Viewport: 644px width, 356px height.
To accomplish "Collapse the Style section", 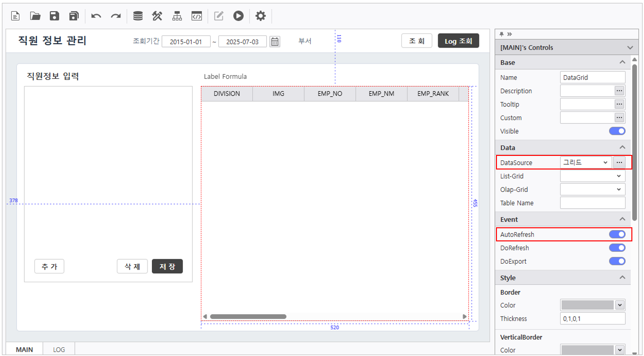I will (x=622, y=278).
